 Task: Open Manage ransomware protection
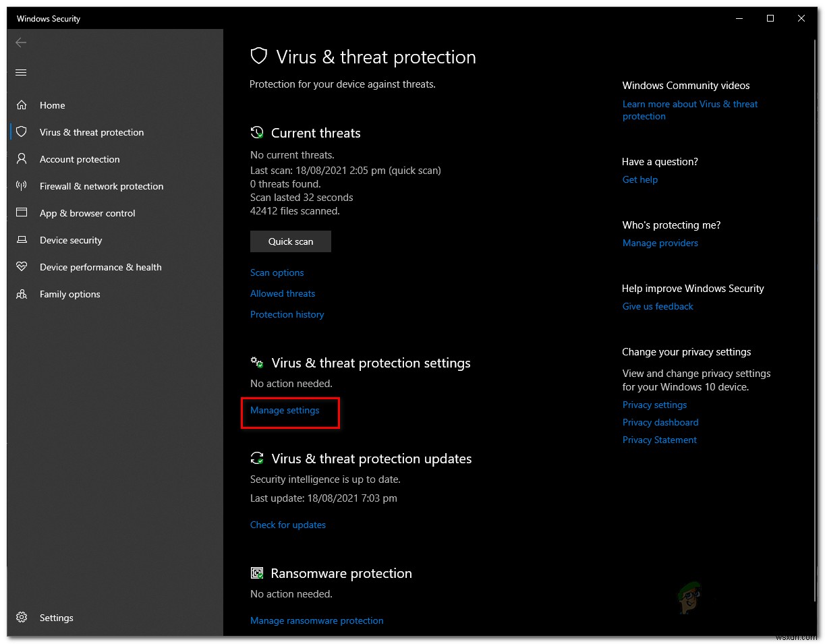317,620
